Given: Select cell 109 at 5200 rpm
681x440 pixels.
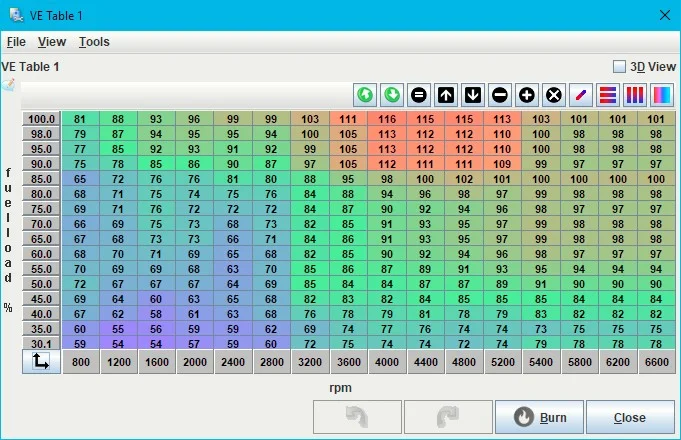Looking at the screenshot, I should 502,164.
